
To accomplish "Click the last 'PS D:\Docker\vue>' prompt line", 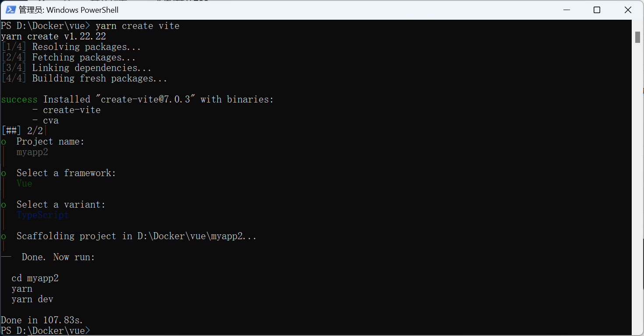I will [46, 330].
